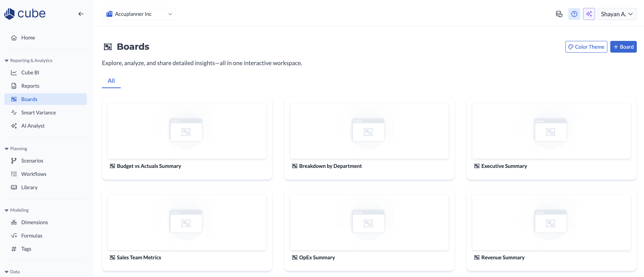Go to AI Analyst page
The width and height of the screenshot is (644, 277).
(x=33, y=126)
